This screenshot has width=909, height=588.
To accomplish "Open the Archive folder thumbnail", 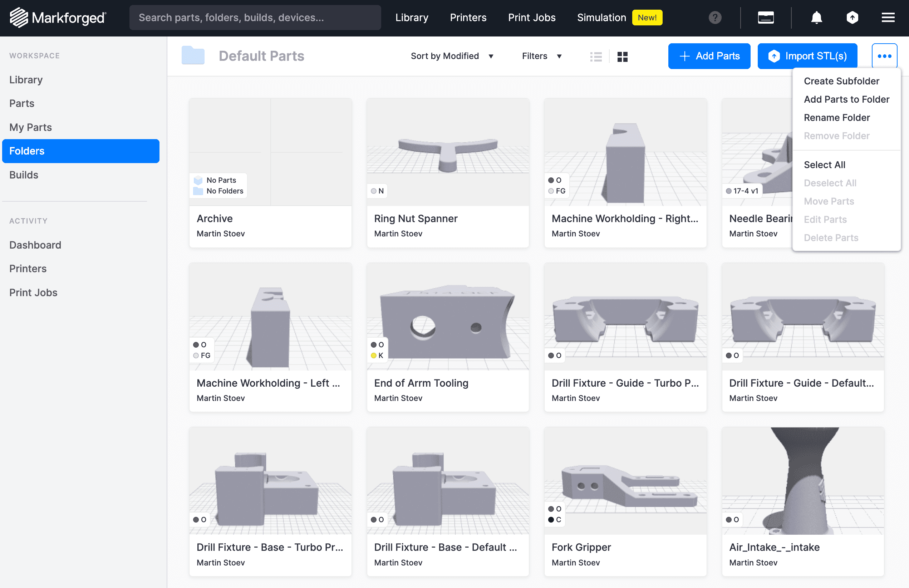I will click(x=270, y=152).
